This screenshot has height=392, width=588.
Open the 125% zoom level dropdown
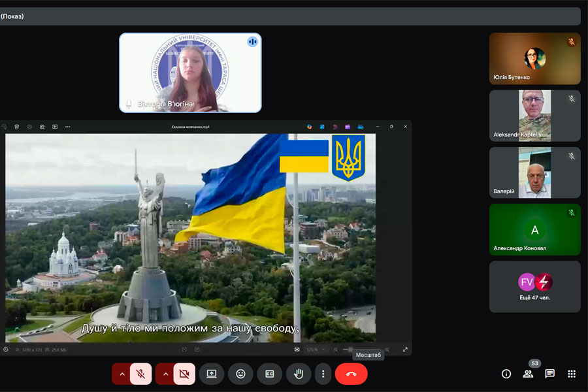pyautogui.click(x=316, y=350)
